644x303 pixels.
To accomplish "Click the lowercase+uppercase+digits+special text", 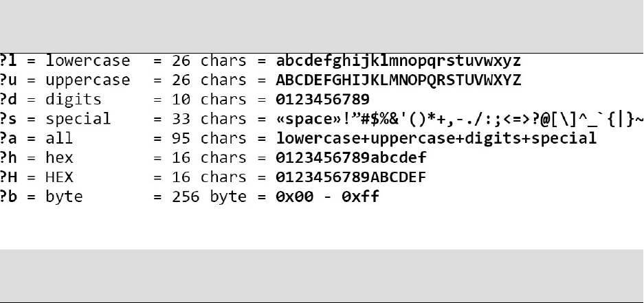I will (436, 138).
